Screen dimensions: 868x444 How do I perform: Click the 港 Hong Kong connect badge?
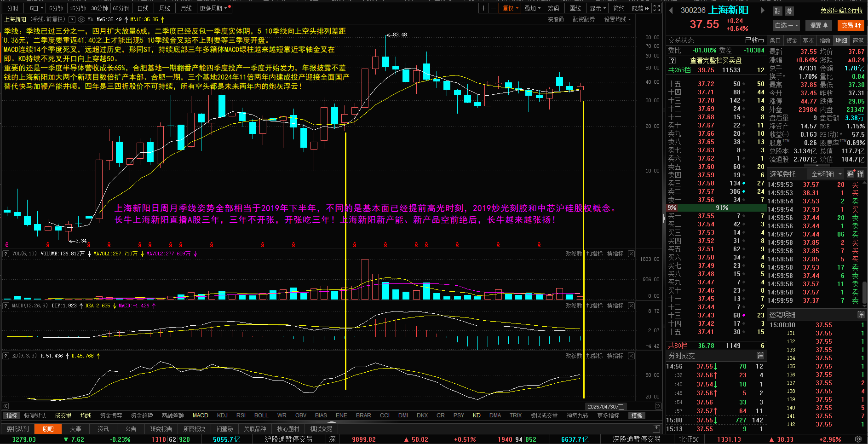[x=789, y=11]
